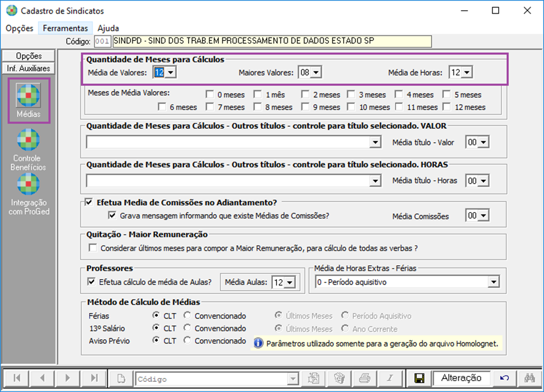
Task: Uncheck Grava mensagem informando Médias de Comissões
Action: [x=112, y=215]
